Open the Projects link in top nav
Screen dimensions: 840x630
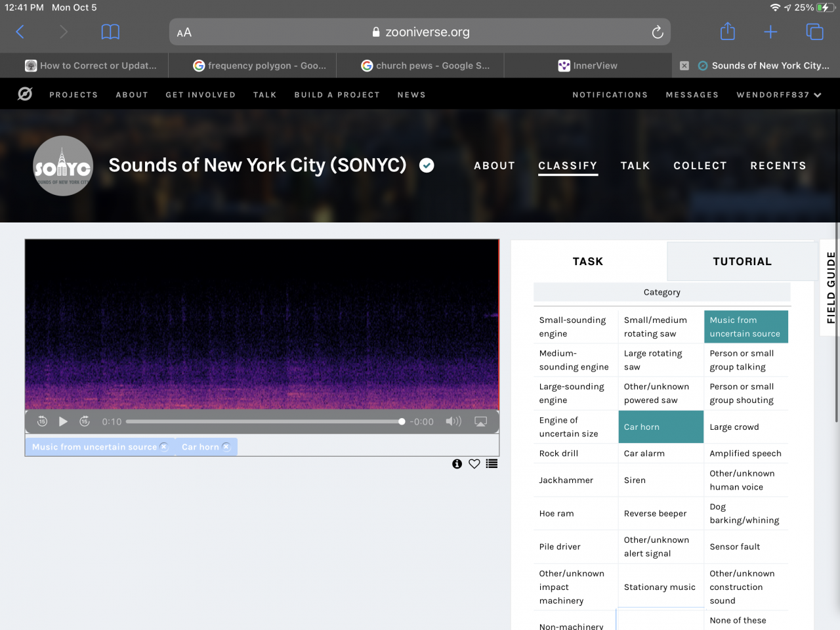73,95
